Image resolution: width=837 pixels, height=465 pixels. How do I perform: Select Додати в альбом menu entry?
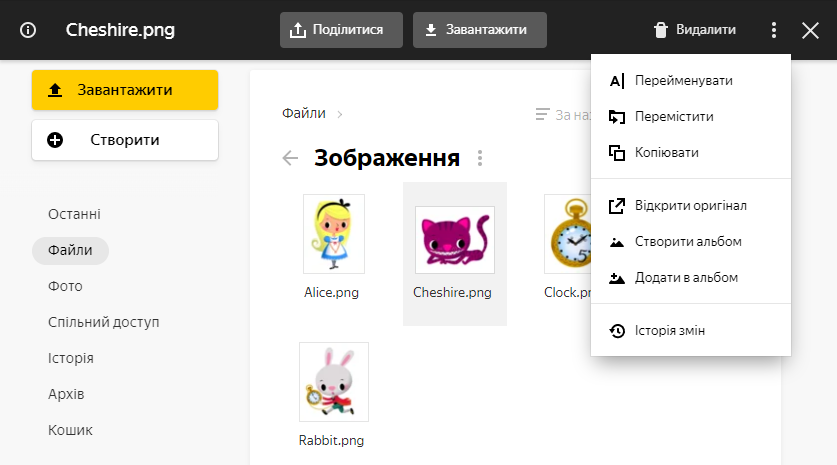[x=691, y=278]
